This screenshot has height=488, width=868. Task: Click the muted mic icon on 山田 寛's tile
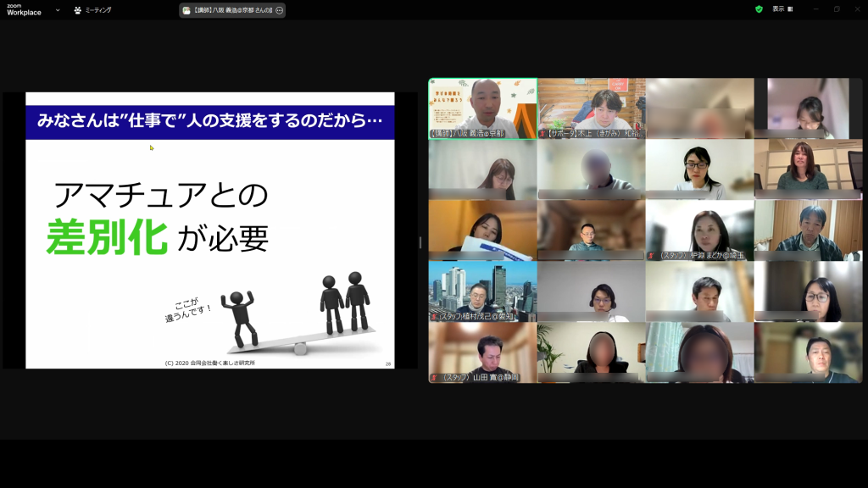tap(434, 377)
